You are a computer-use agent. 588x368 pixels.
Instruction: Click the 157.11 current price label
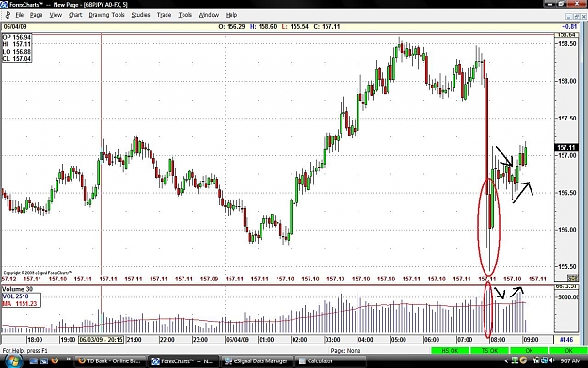click(x=566, y=148)
